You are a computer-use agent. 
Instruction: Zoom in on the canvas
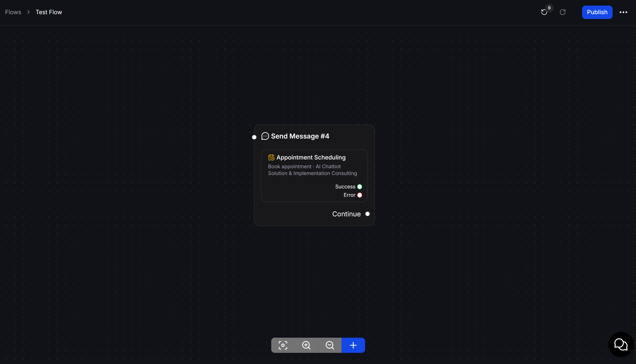click(306, 345)
